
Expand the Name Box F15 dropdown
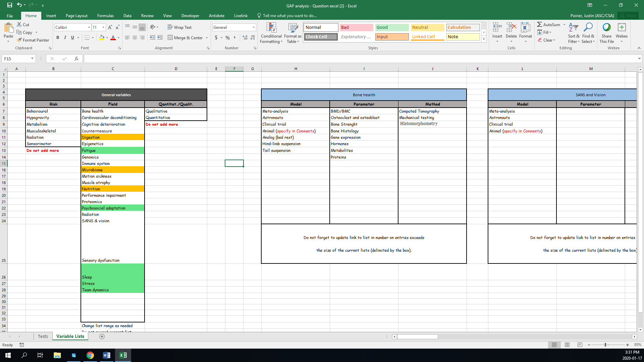[x=32, y=59]
